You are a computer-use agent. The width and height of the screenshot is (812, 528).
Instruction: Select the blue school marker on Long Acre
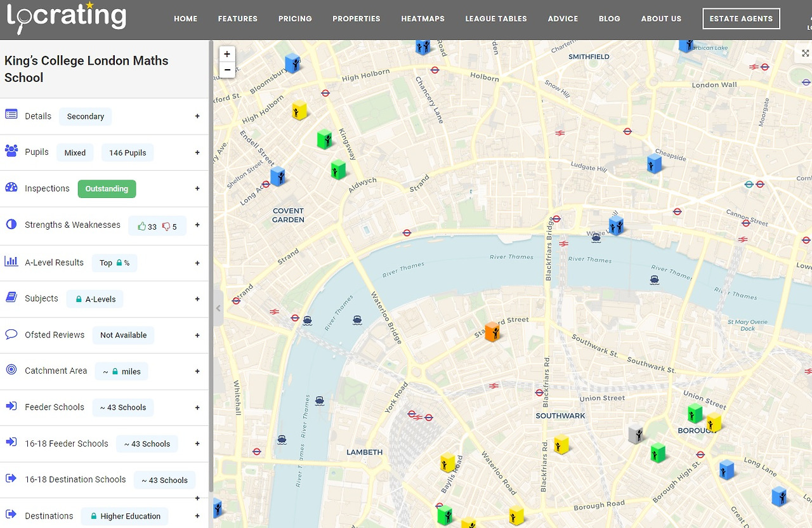tap(278, 176)
